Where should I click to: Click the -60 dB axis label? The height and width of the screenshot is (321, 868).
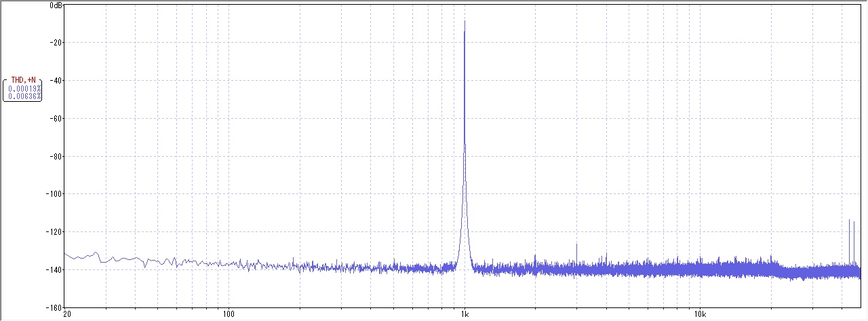56,119
